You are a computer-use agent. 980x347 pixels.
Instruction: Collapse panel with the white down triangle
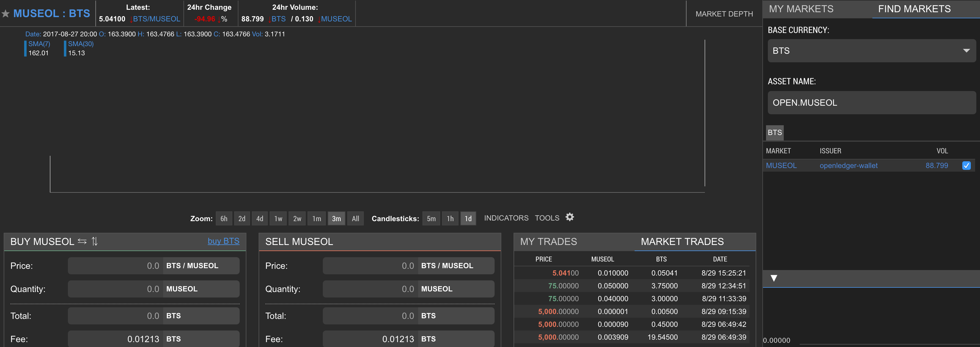click(x=774, y=278)
